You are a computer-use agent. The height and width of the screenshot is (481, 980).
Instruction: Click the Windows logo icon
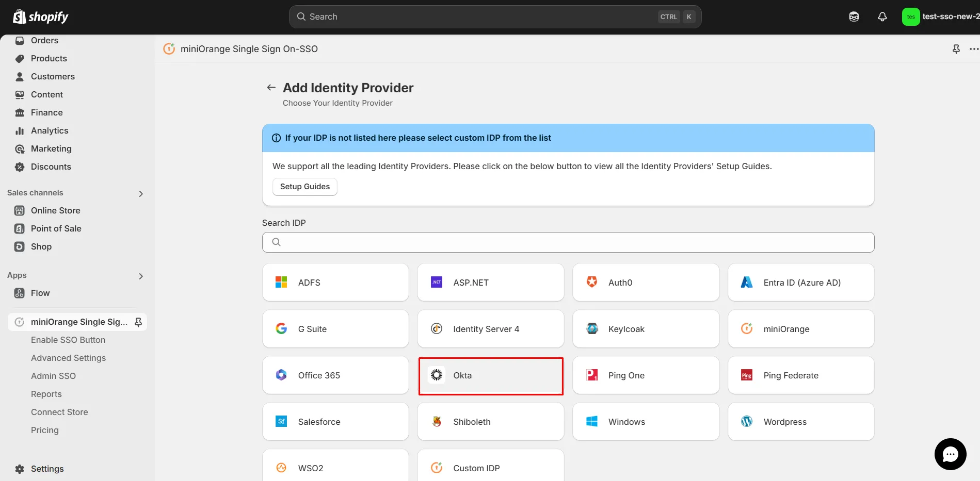592,422
